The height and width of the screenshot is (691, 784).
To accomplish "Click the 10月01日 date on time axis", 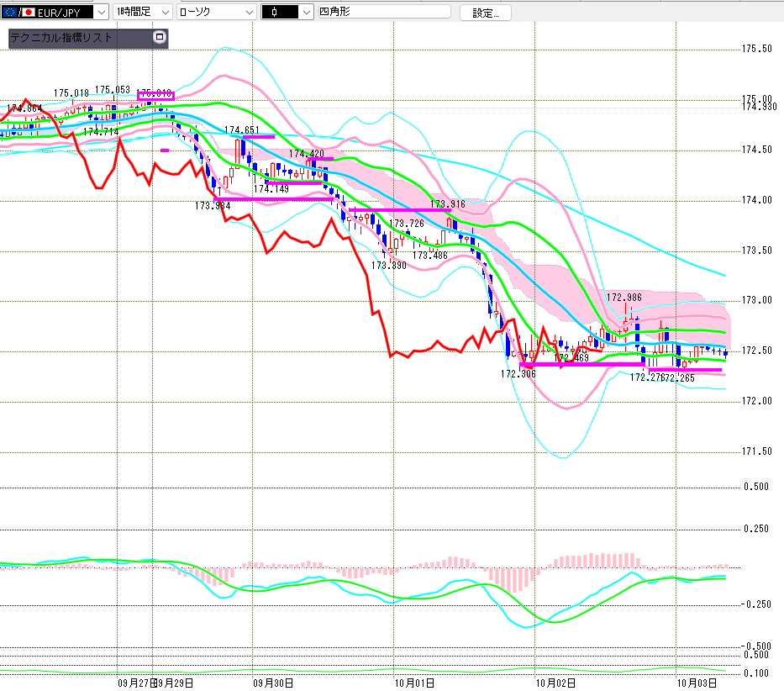I will click(412, 683).
